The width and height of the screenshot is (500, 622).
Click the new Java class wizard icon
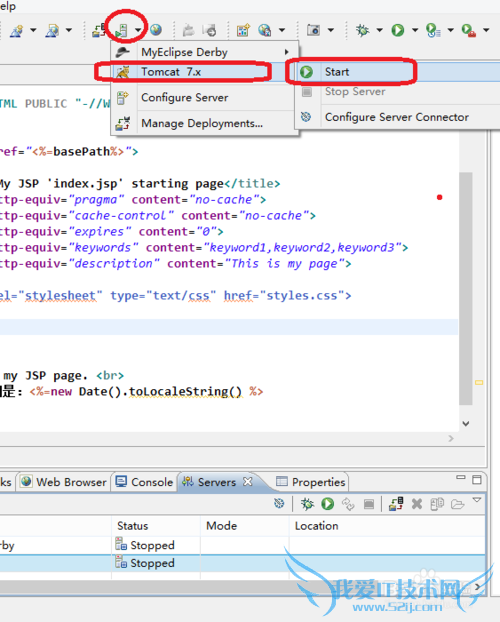(x=243, y=30)
